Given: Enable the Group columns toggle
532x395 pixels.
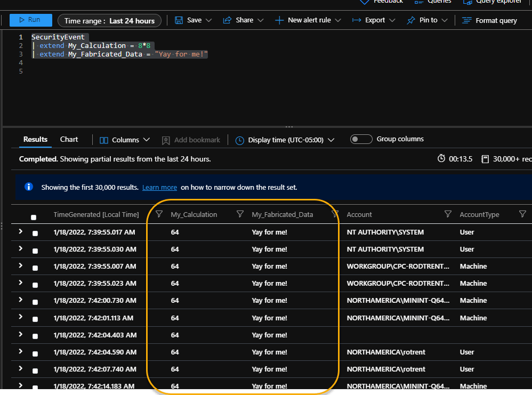Looking at the screenshot, I should click(361, 139).
